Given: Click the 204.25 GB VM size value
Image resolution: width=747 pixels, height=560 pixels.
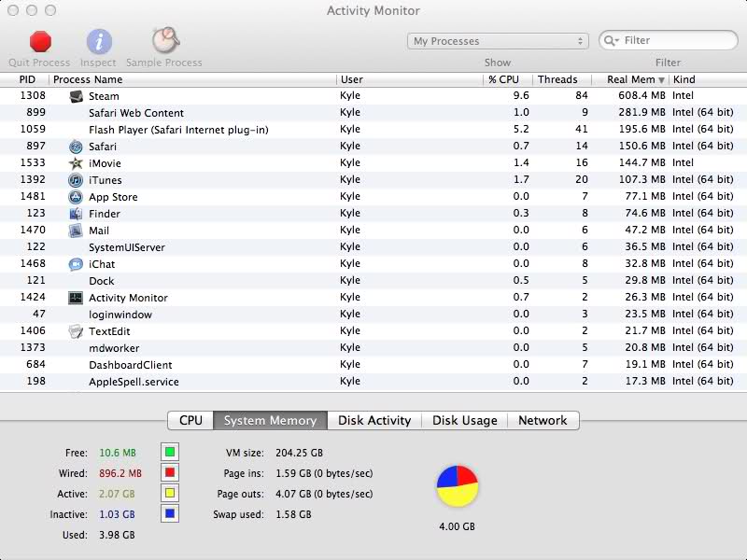Looking at the screenshot, I should click(x=299, y=453).
